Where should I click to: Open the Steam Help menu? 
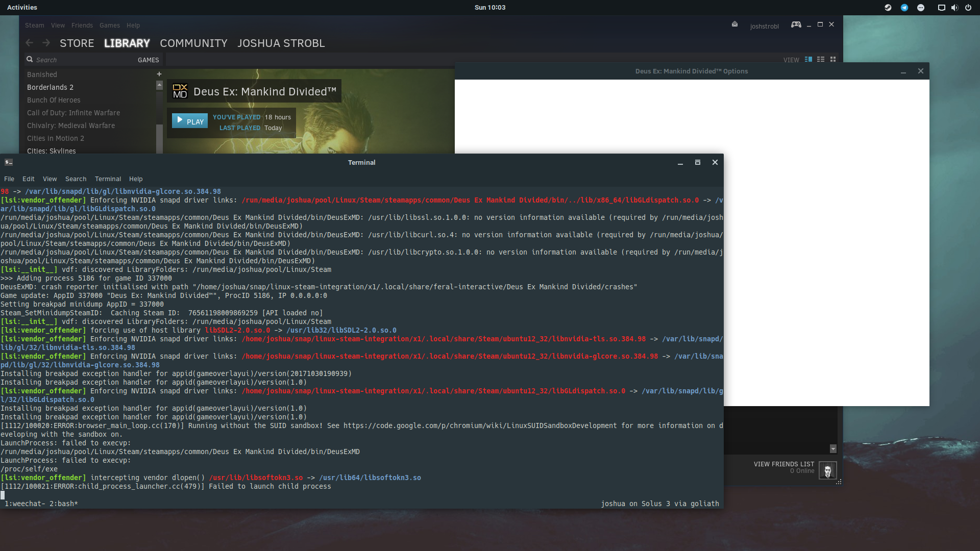(133, 25)
